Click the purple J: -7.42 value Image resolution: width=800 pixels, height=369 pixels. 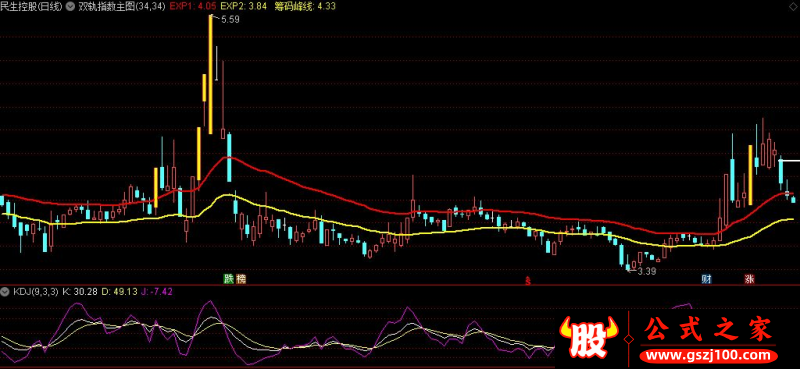click(157, 292)
